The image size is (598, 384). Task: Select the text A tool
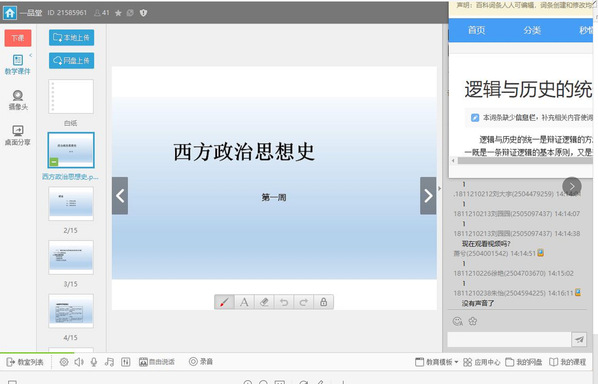coord(244,302)
